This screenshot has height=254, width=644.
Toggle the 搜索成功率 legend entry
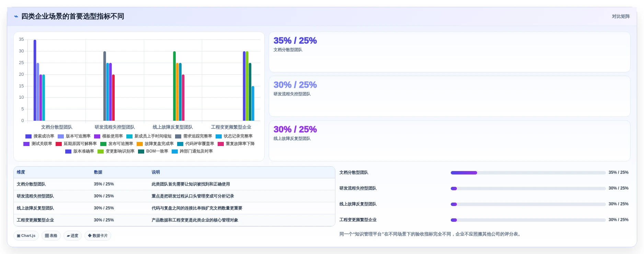40,136
